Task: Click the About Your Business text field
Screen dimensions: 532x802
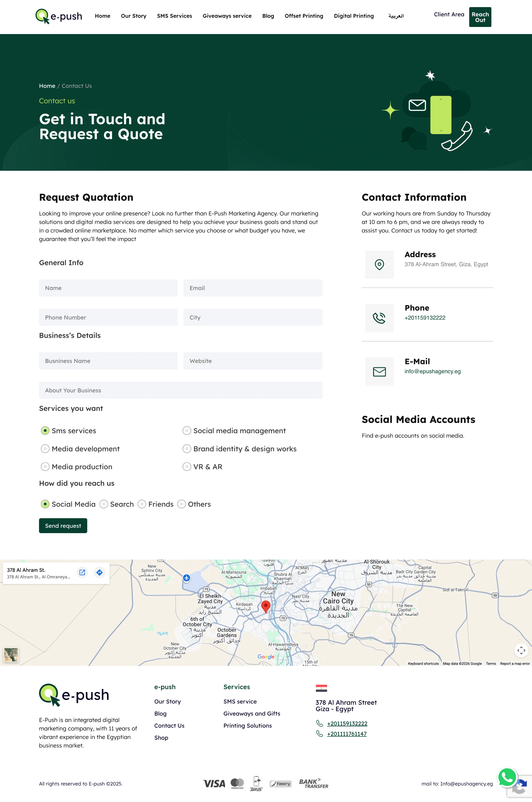Action: coord(181,390)
